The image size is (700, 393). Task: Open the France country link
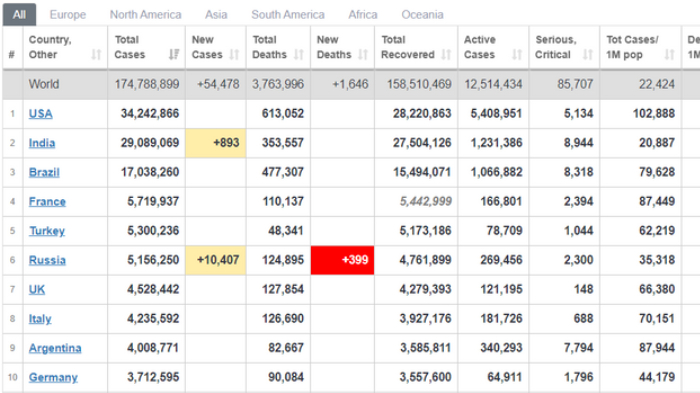(47, 202)
